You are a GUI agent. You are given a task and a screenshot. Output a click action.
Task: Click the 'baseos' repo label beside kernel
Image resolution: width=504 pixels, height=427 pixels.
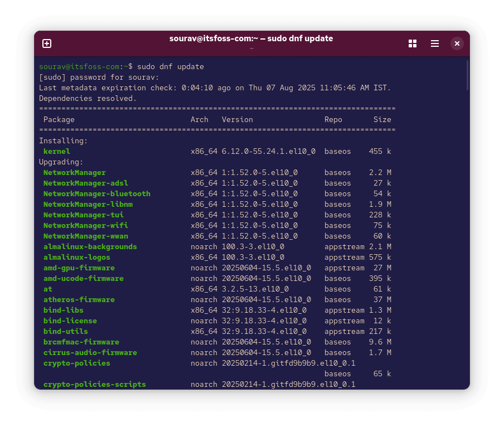tap(337, 151)
